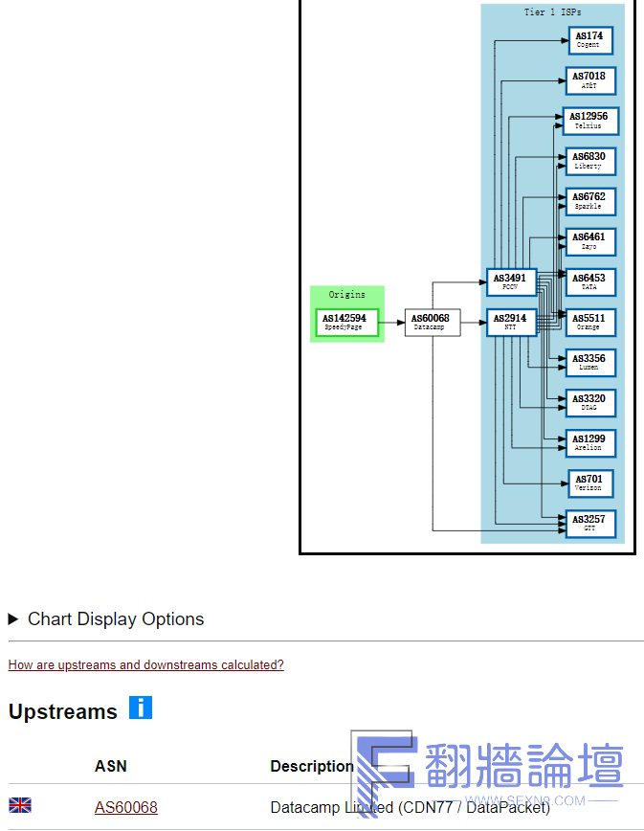Click the AS701 Verizon node
The image size is (644, 831).
tap(588, 483)
